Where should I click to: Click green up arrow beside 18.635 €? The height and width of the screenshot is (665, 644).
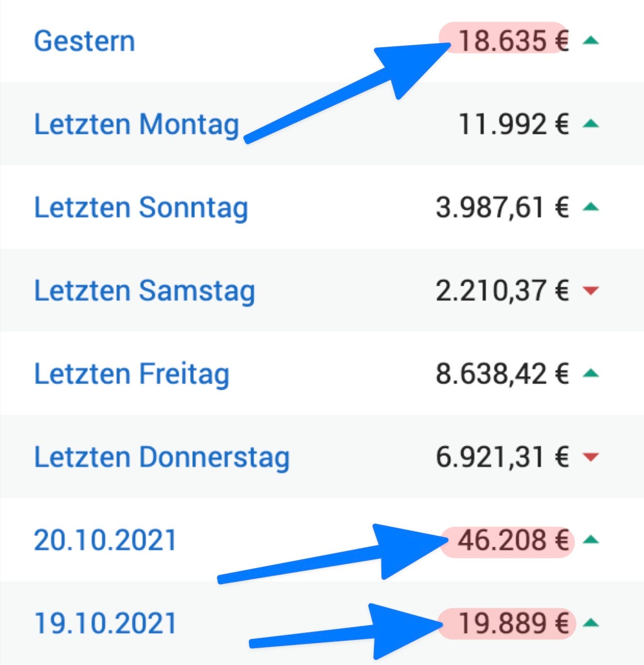(x=591, y=40)
